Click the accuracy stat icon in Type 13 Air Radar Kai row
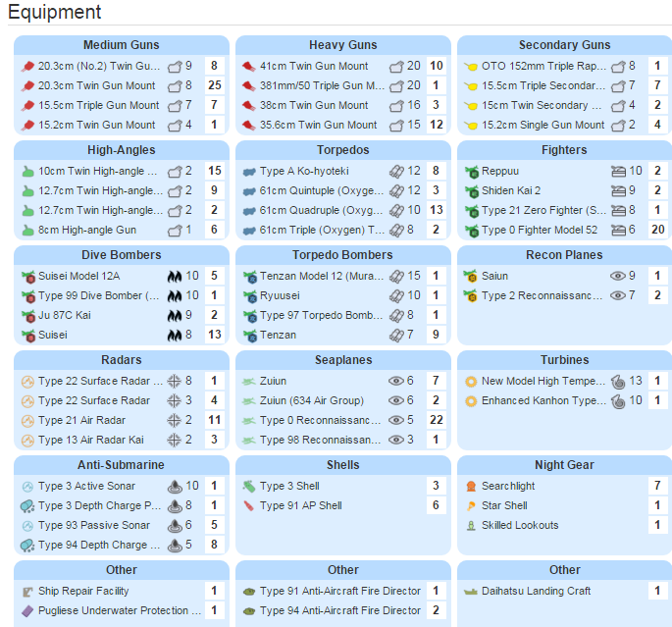This screenshot has height=627, width=672. pos(174,441)
